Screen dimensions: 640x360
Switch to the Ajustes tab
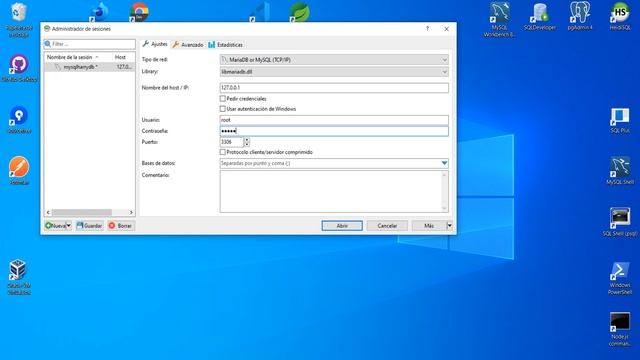pos(155,44)
